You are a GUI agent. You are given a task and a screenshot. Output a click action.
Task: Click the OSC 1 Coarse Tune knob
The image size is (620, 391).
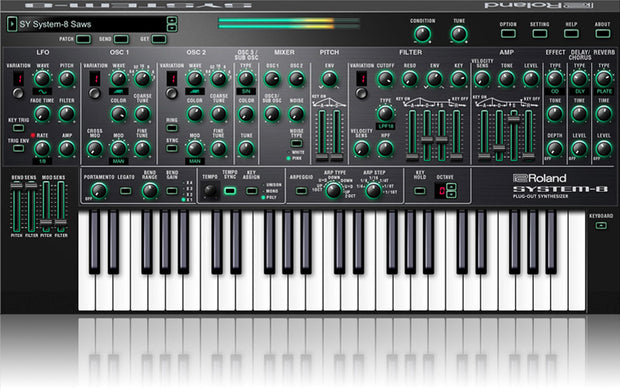[x=142, y=114]
